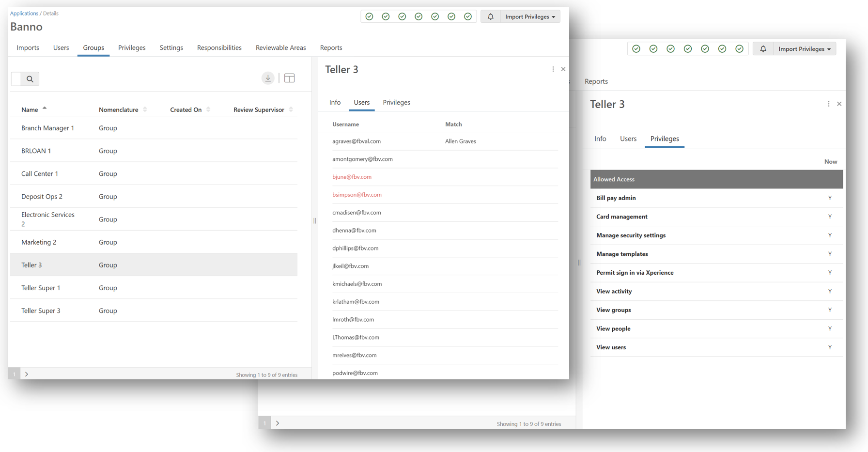Close the Teller 3 users panel

563,69
